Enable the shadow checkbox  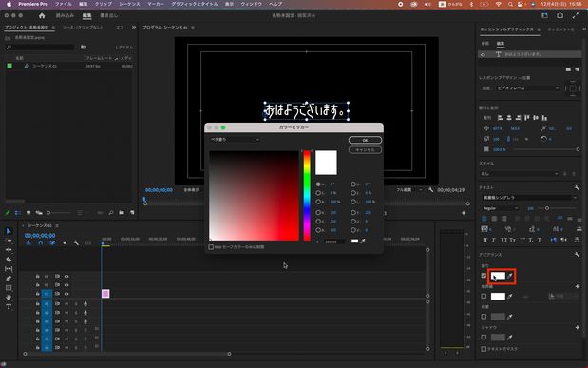pos(484,338)
